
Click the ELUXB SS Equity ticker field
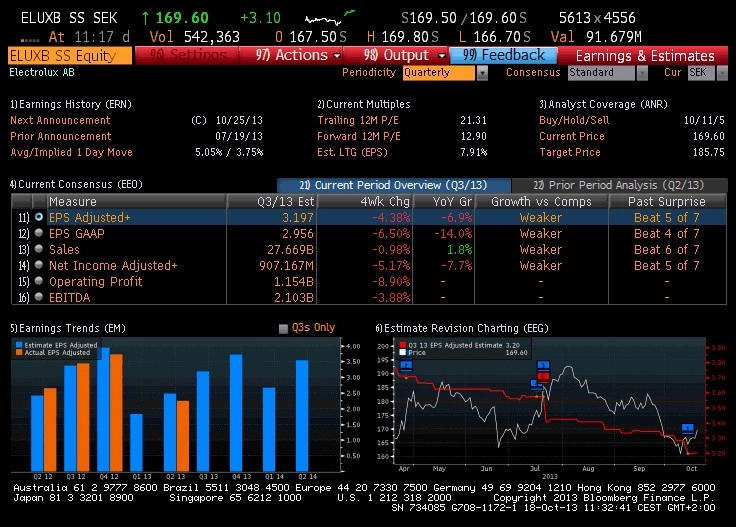(x=70, y=55)
